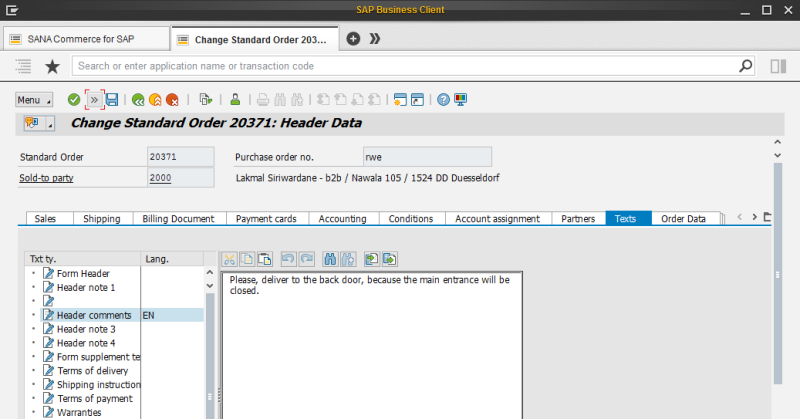Click the green checkmark Enter icon
The width and height of the screenshot is (800, 419).
[74, 100]
